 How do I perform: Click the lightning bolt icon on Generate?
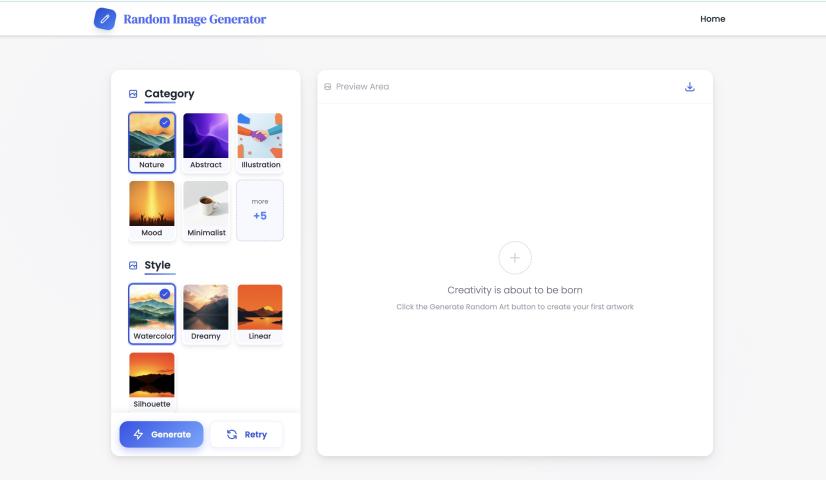coord(138,435)
